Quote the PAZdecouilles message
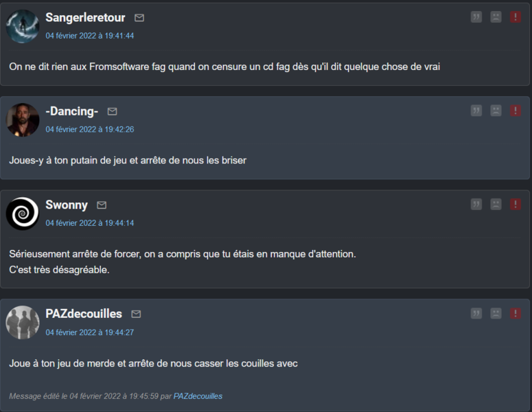Viewport: 532px width, 412px height. coord(476,313)
